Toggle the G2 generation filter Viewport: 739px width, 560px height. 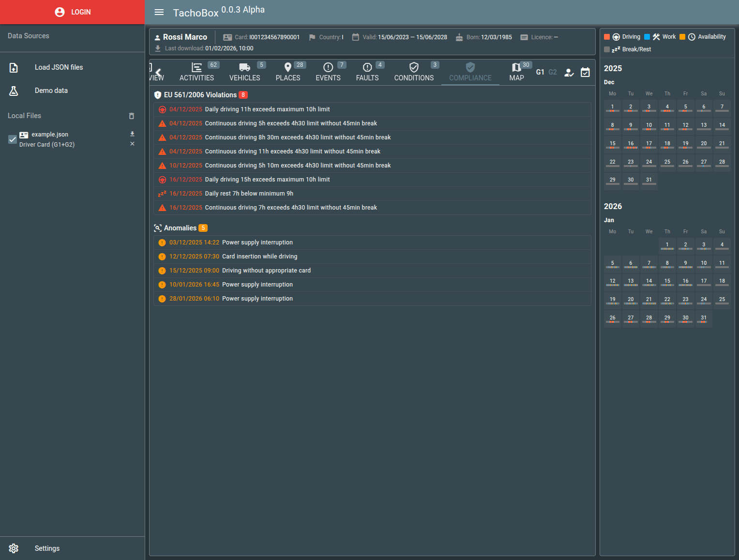click(553, 72)
